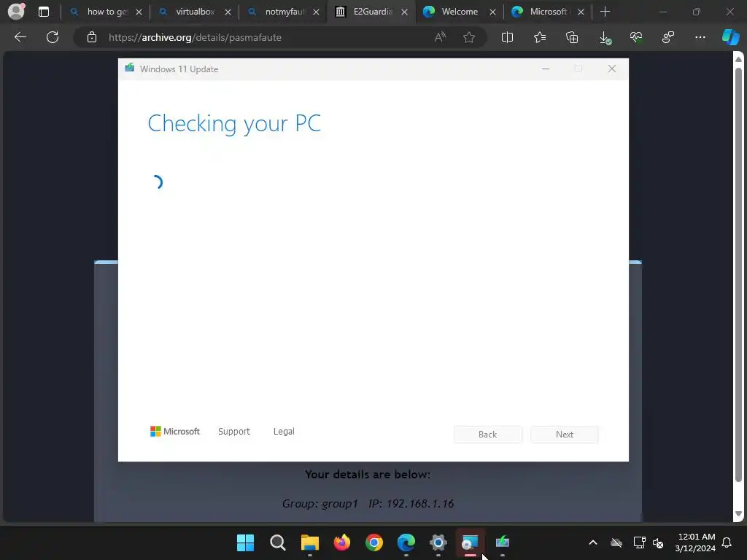Click the Next button in update dialog

pos(565,435)
